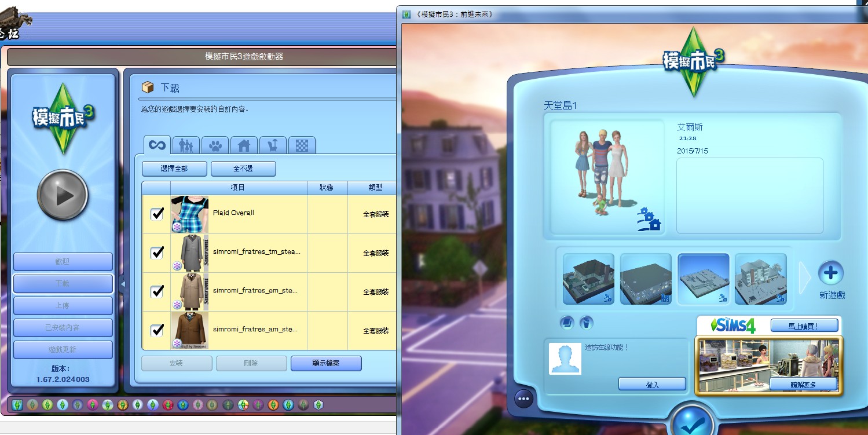Viewport: 868px width, 435px height.
Task: Click the save name 天堂島1
Action: pyautogui.click(x=560, y=105)
